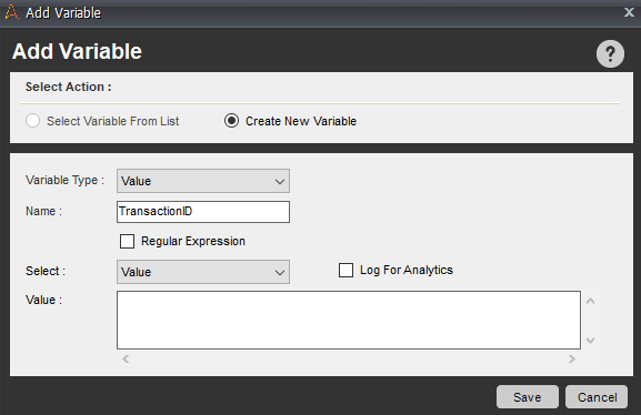Image resolution: width=641 pixels, height=415 pixels.
Task: Click the Name field containing TransactionID
Action: [x=203, y=211]
